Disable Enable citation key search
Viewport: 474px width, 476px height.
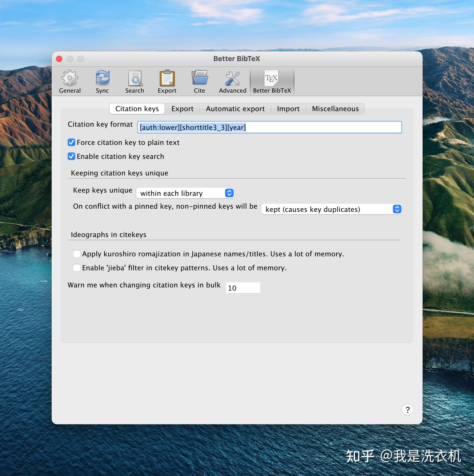[71, 156]
